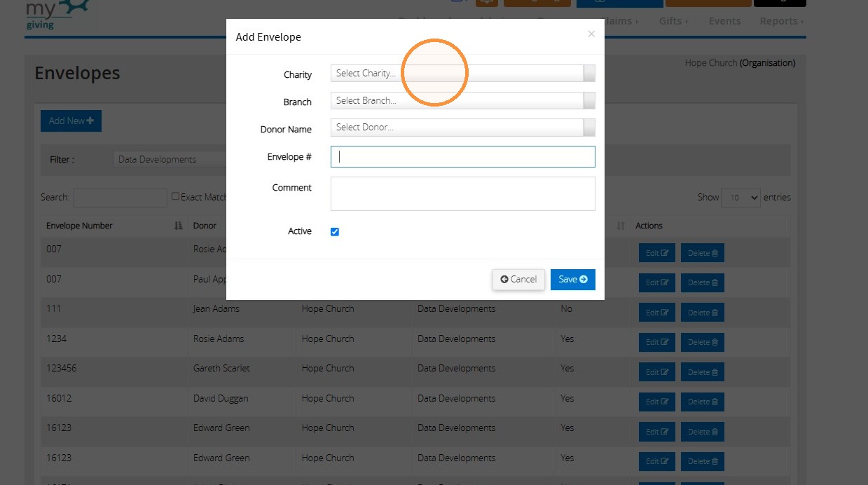Delete envelope 1234 for Rosie Adams
This screenshot has height=485, width=868.
(x=703, y=342)
